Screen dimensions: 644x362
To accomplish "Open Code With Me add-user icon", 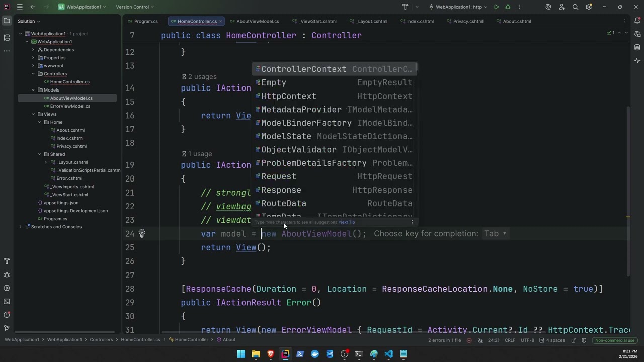I will pos(562,7).
